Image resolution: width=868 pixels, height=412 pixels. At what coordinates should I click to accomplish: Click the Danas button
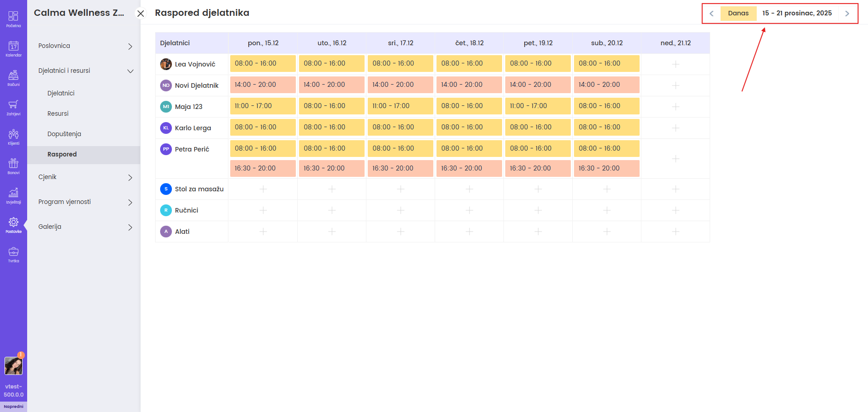738,13
